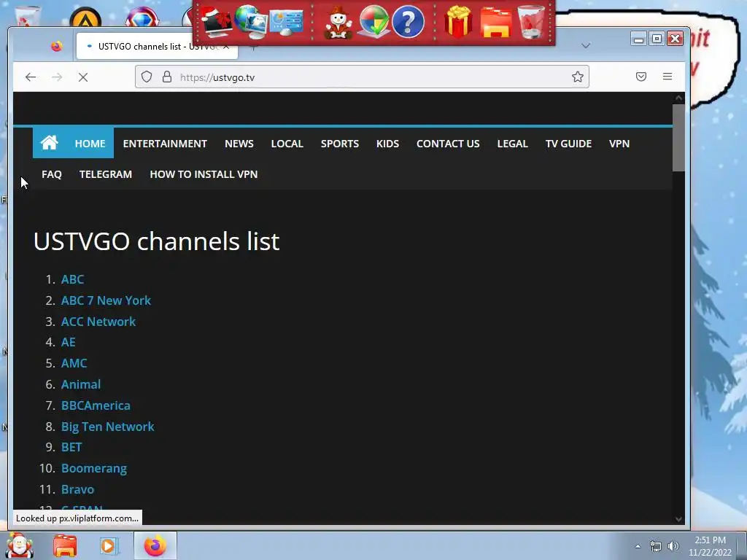Open the Boomerang channel link
This screenshot has height=560, width=747.
(x=94, y=469)
